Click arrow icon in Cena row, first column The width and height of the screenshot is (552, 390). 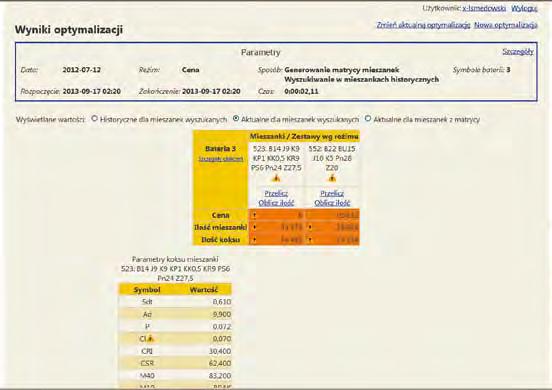[255, 215]
